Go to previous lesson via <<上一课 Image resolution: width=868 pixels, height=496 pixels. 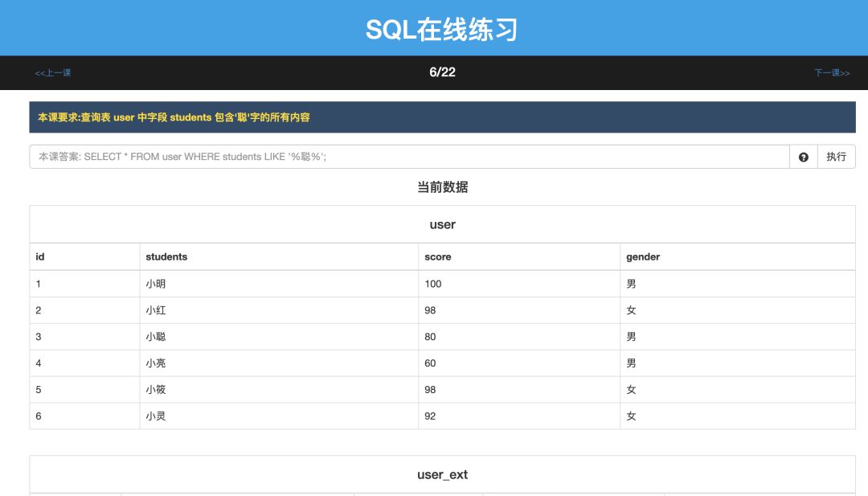coord(52,72)
